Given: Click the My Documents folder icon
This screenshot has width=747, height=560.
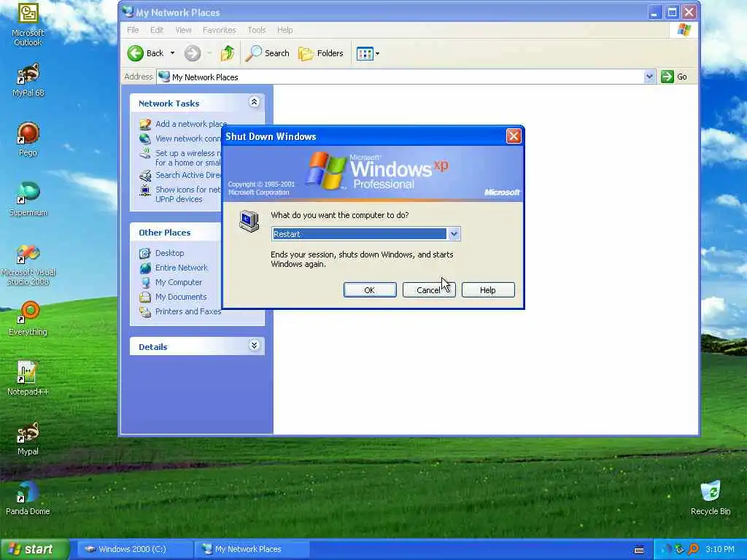Looking at the screenshot, I should [x=145, y=297].
